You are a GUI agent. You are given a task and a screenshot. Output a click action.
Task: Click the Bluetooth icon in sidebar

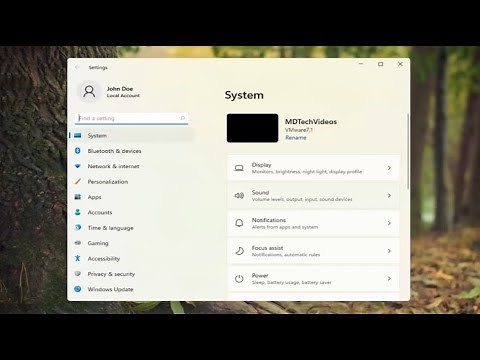78,151
